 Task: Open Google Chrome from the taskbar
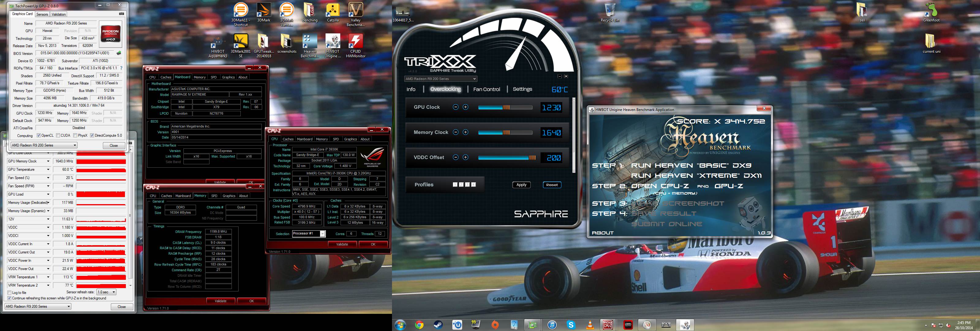[x=419, y=325]
